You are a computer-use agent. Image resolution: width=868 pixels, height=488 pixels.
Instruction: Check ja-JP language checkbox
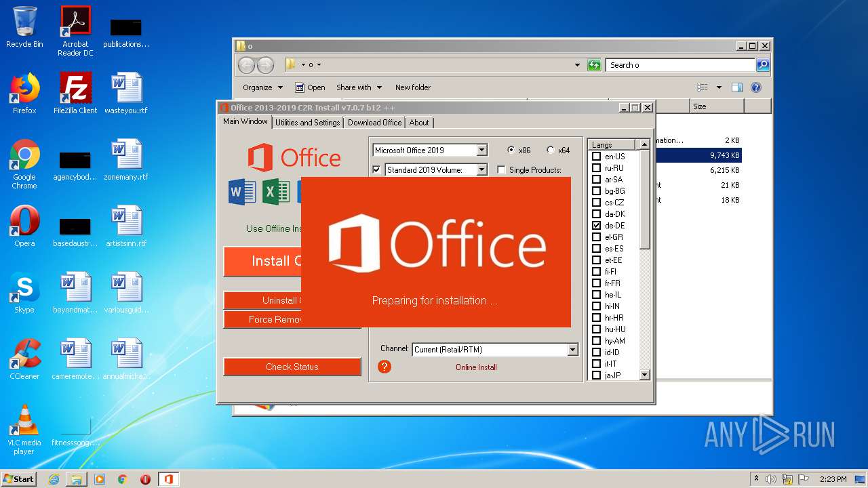click(597, 375)
